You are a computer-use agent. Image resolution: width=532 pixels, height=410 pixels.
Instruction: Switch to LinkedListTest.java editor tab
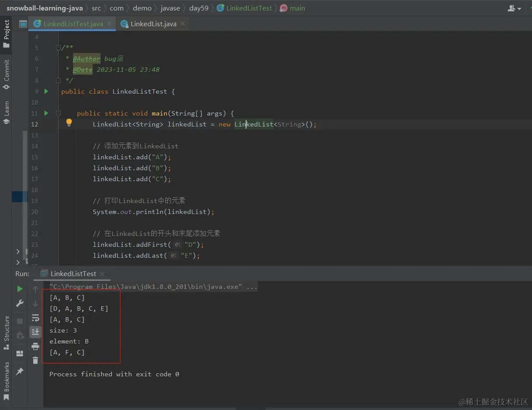pos(73,24)
